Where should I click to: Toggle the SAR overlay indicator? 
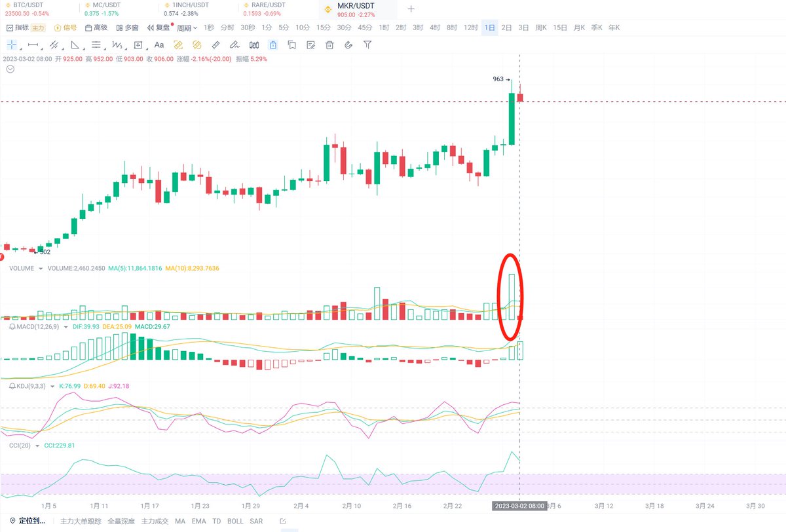pyautogui.click(x=256, y=522)
